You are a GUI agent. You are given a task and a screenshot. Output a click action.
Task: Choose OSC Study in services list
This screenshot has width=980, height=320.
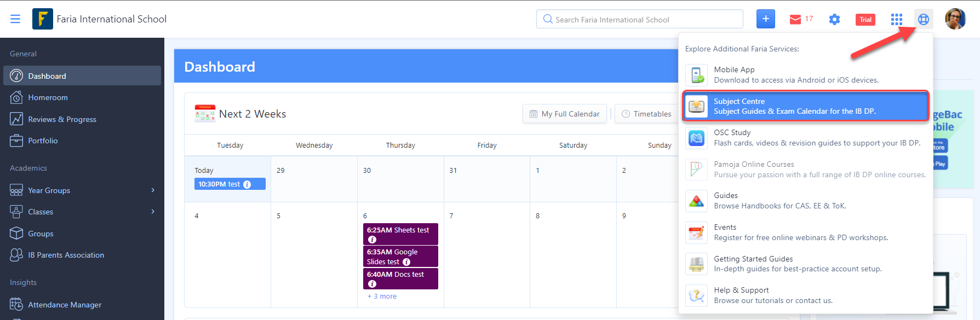coord(805,138)
